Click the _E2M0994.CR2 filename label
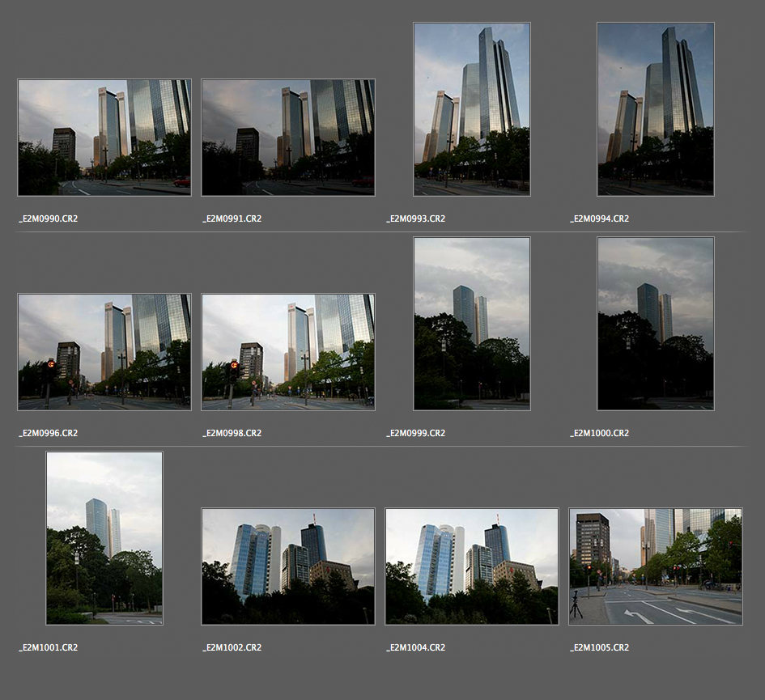This screenshot has height=700, width=765. click(600, 218)
